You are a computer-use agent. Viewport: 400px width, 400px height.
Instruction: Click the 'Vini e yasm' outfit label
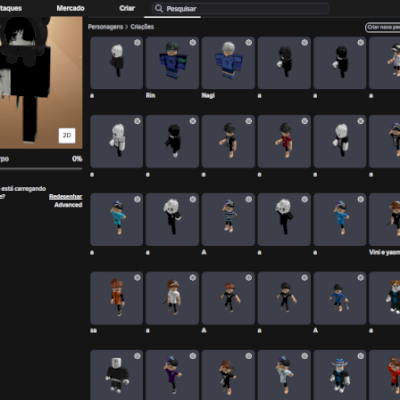[x=385, y=252]
